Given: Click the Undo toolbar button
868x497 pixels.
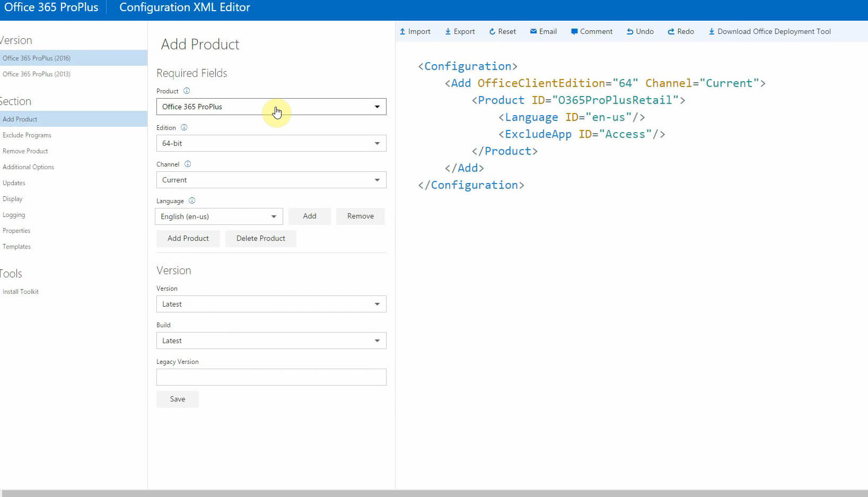Looking at the screenshot, I should tap(640, 31).
